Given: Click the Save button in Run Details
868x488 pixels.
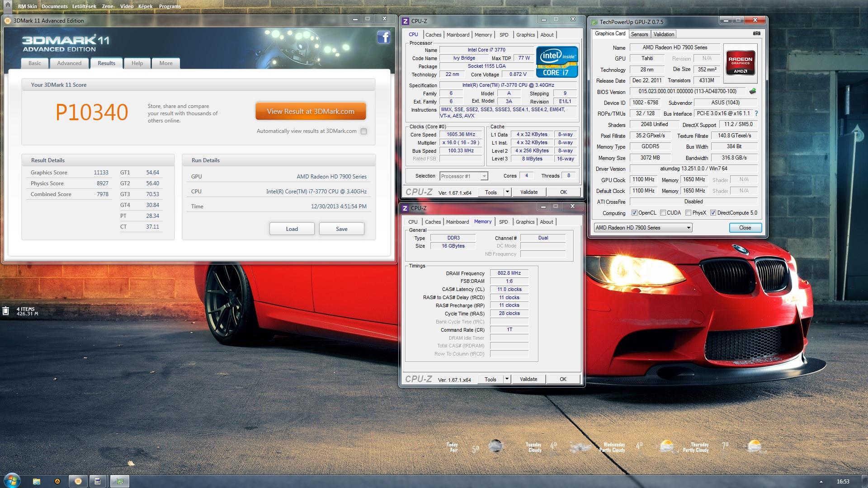Looking at the screenshot, I should point(341,229).
